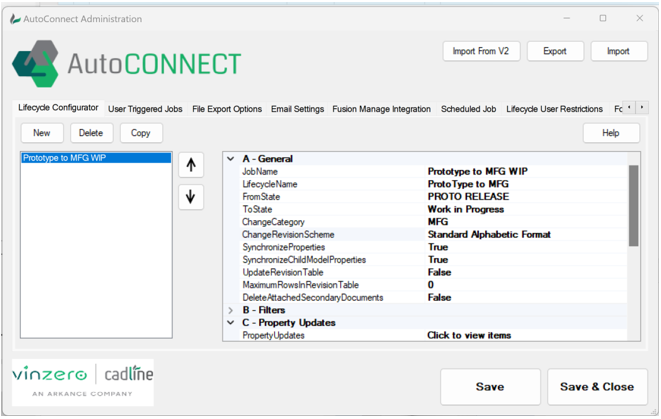Viewport: 661px width, 419px height.
Task: Click the Import From V2 button
Action: [x=481, y=51]
